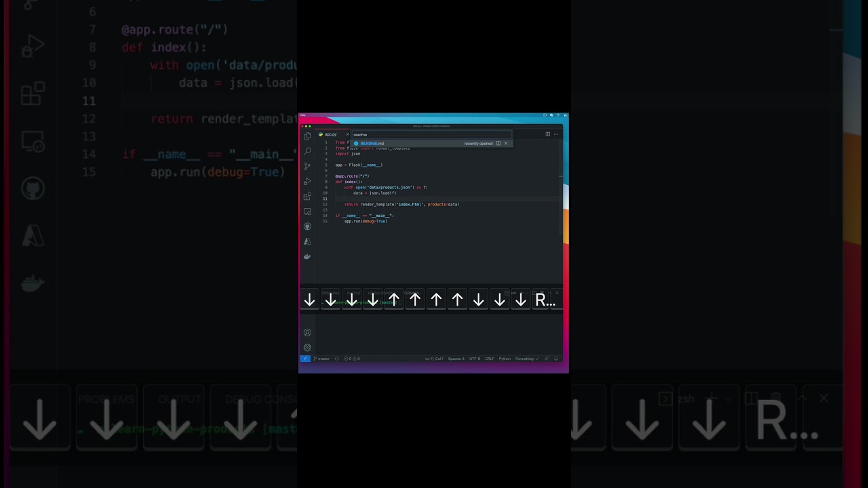Select language mode Python in status bar

[x=505, y=359]
